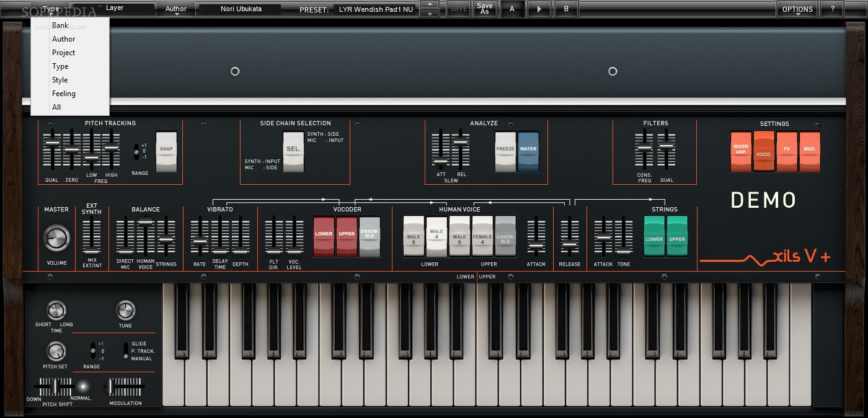Image resolution: width=868 pixels, height=418 pixels.
Task: Step to previous preset with up arrow
Action: click(x=429, y=5)
